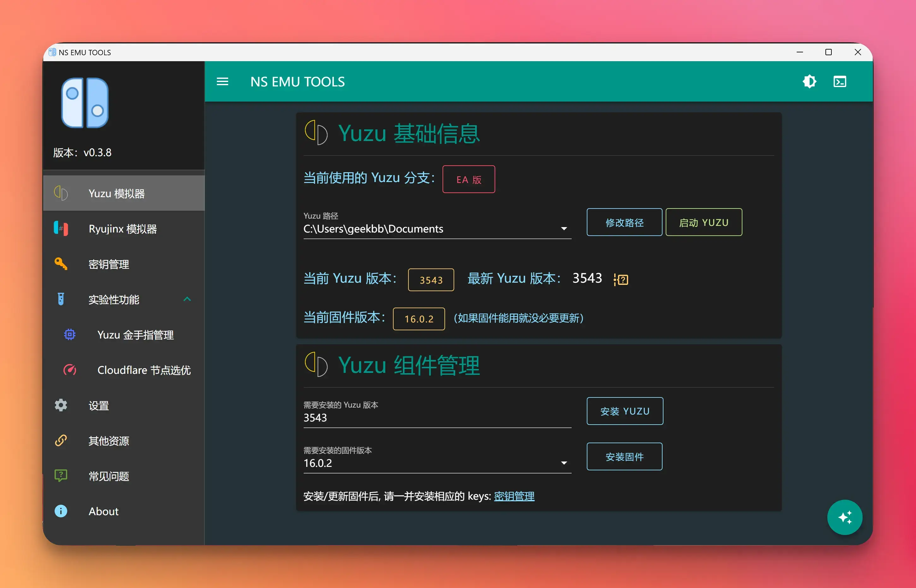
Task: Toggle the Yuzu branch EA 版 button
Action: pyautogui.click(x=468, y=179)
